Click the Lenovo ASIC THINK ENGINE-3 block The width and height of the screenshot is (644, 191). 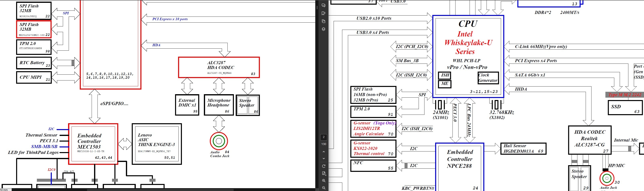157,144
